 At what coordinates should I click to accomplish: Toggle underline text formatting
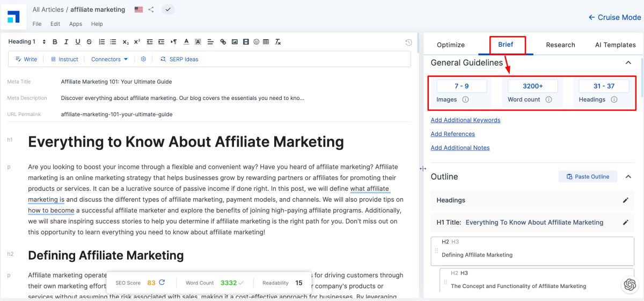point(78,42)
